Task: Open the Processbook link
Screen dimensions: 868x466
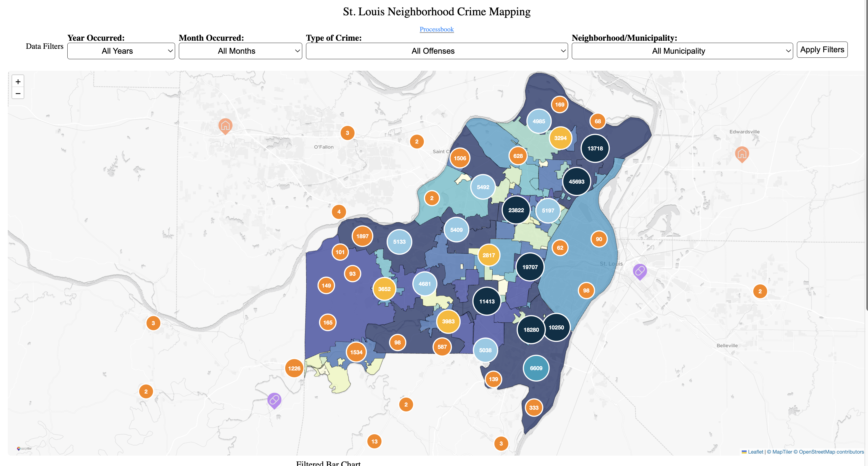Action: coord(436,29)
